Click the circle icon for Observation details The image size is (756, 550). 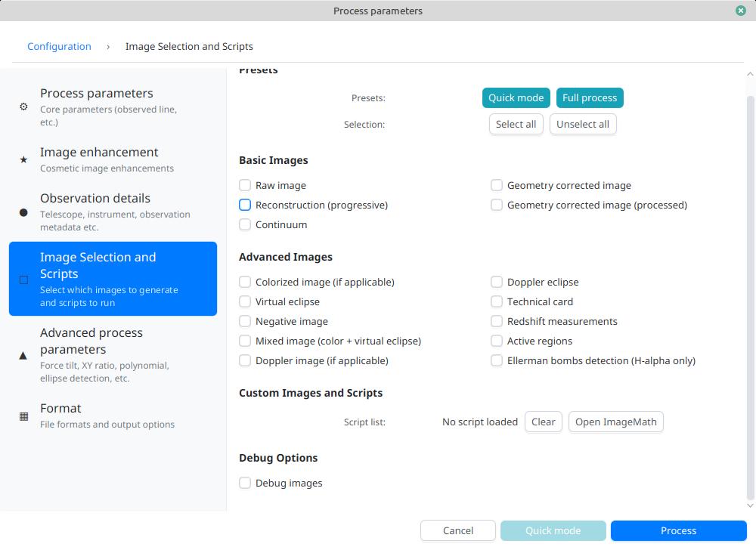tap(23, 212)
